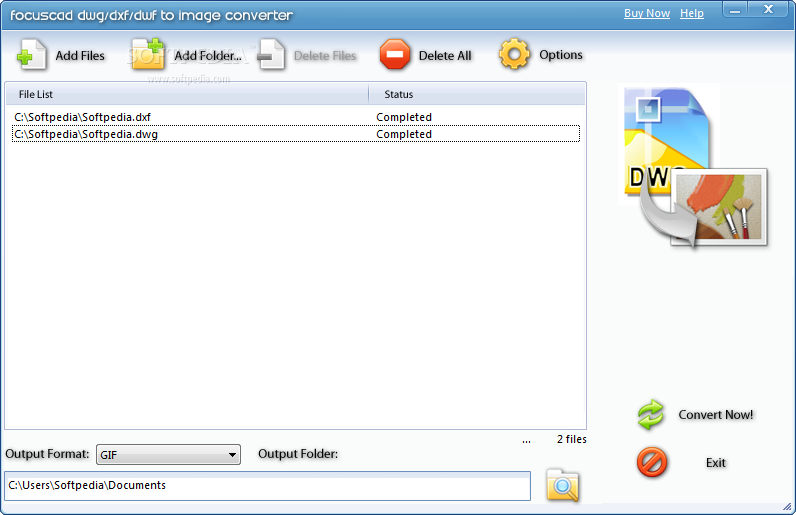Click the Add Files label
Viewport: 796px width, 515px height.
(x=80, y=55)
